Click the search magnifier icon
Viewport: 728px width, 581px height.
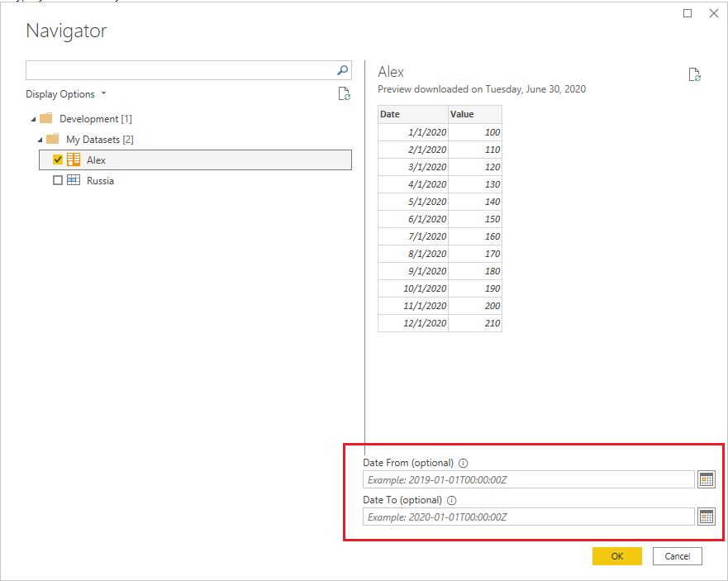[343, 70]
